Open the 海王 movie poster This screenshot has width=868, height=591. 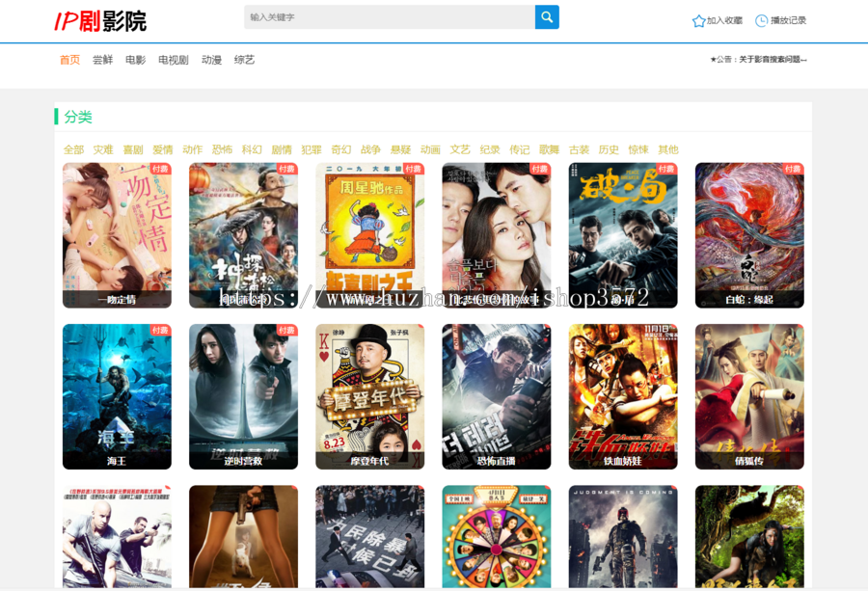coord(117,397)
